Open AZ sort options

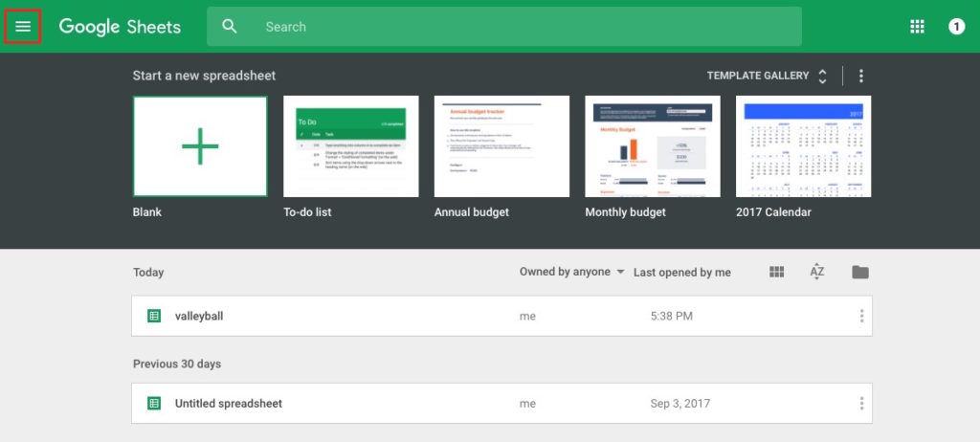(817, 272)
